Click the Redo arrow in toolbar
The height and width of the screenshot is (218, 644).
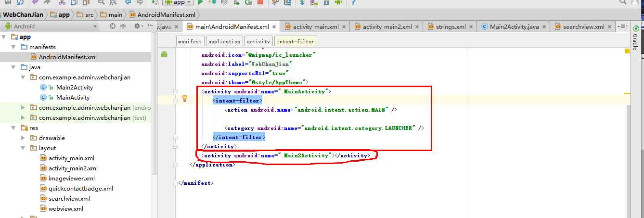pyautogui.click(x=47, y=2)
